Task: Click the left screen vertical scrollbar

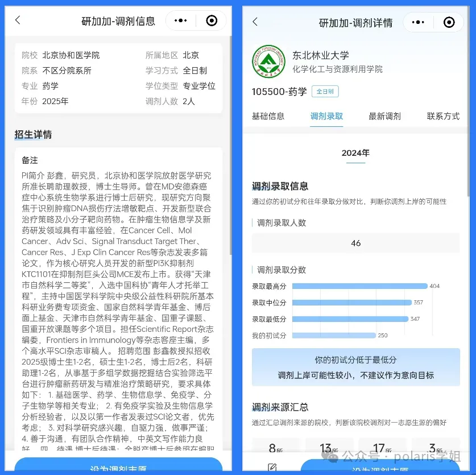Action: pyautogui.click(x=230, y=146)
